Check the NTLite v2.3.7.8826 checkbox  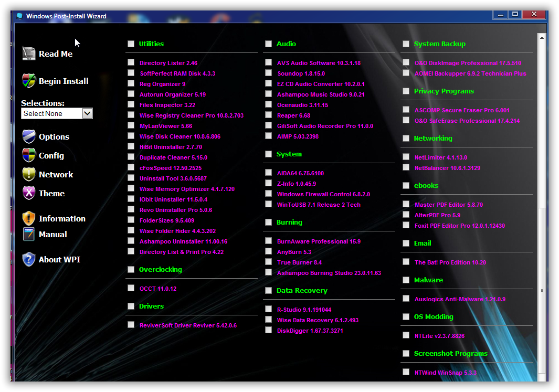406,335
